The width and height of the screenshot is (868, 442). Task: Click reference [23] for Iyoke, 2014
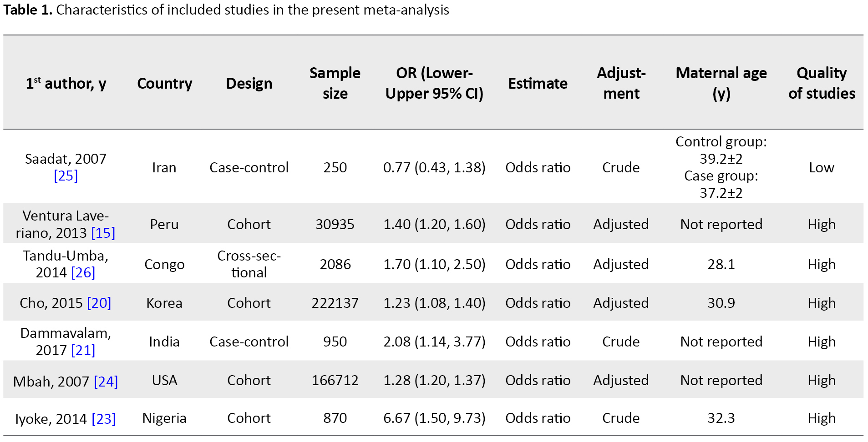103,419
